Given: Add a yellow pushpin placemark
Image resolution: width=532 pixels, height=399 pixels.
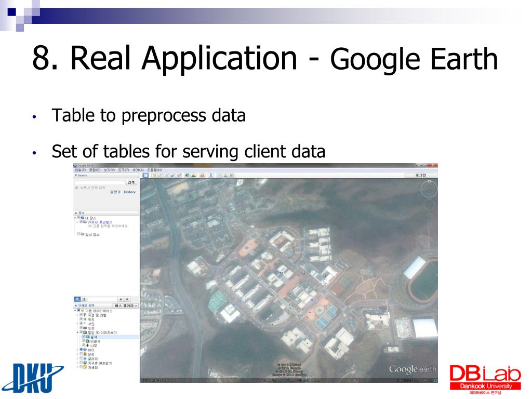Looking at the screenshot, I should click(x=154, y=176).
